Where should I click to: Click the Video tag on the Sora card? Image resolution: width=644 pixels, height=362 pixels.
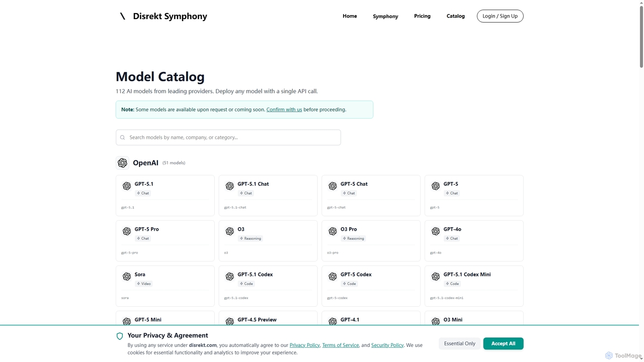143,284
